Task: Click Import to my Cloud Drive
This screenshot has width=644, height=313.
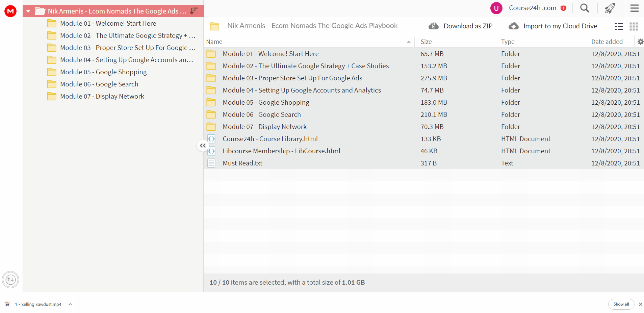Action: coord(553,26)
